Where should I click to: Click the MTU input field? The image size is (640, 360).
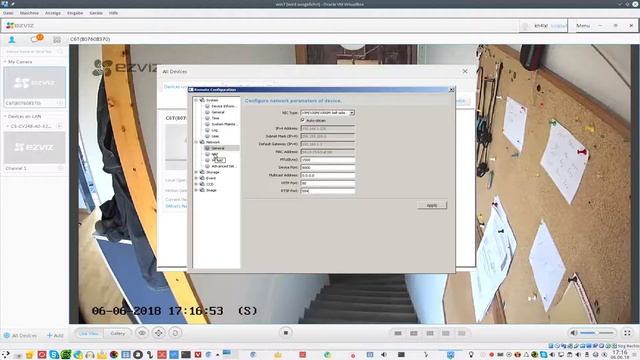tap(327, 160)
